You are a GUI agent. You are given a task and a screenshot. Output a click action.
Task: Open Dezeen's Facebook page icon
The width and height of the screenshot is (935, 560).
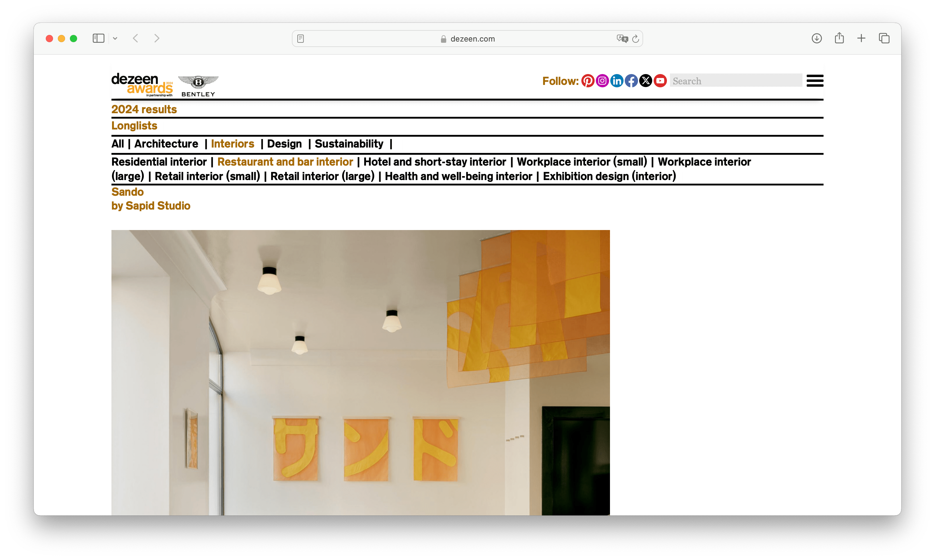click(631, 81)
